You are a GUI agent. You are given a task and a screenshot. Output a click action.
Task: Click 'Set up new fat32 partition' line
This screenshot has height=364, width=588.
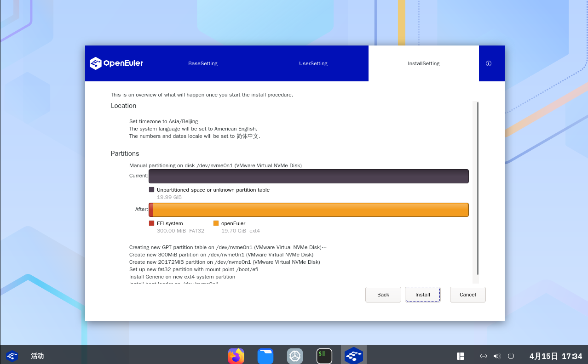[x=194, y=269]
